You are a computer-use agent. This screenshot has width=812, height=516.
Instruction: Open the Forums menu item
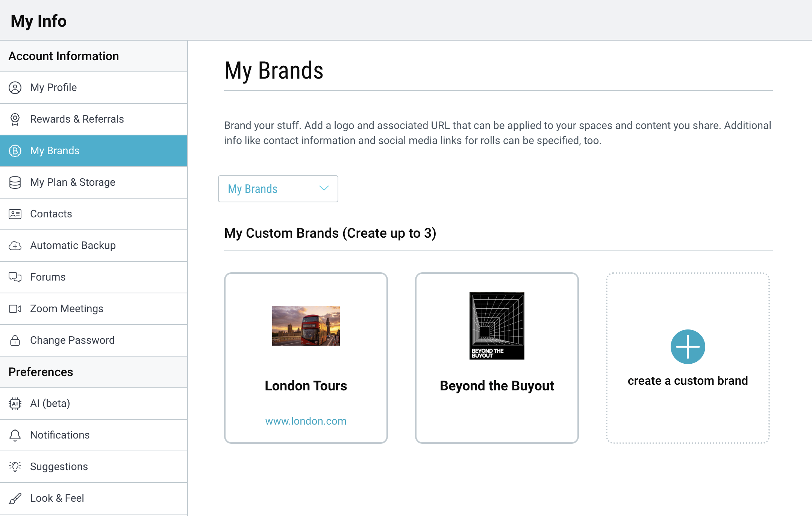(x=48, y=277)
